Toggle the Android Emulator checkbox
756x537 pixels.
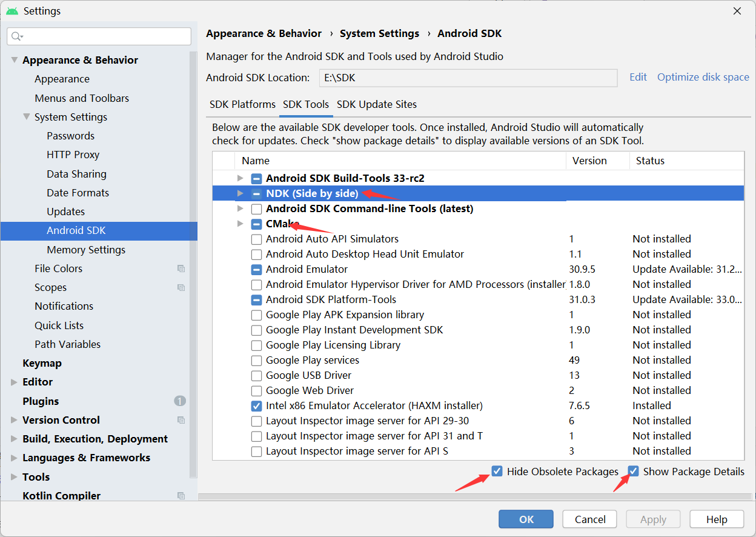coord(256,269)
